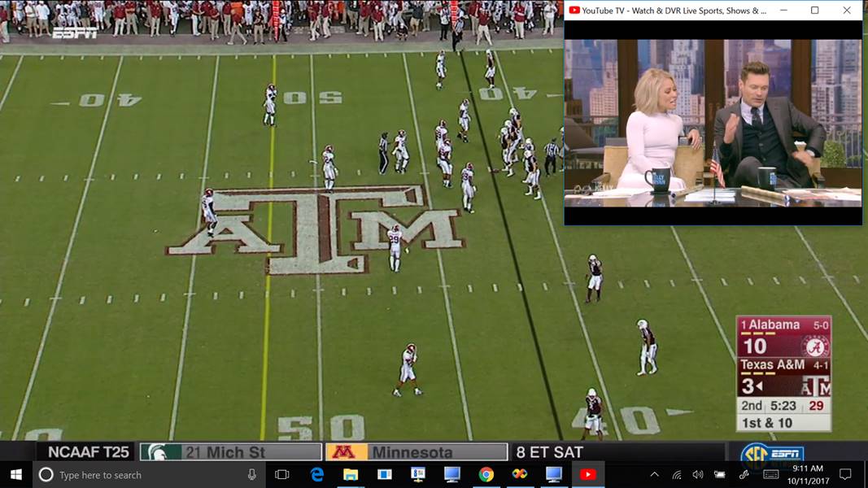Launch Google Chrome from the taskbar

click(x=486, y=475)
